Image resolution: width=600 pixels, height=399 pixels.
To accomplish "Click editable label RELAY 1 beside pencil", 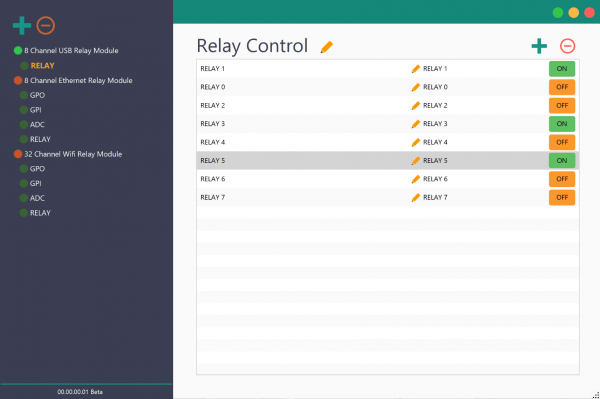I will click(x=435, y=68).
